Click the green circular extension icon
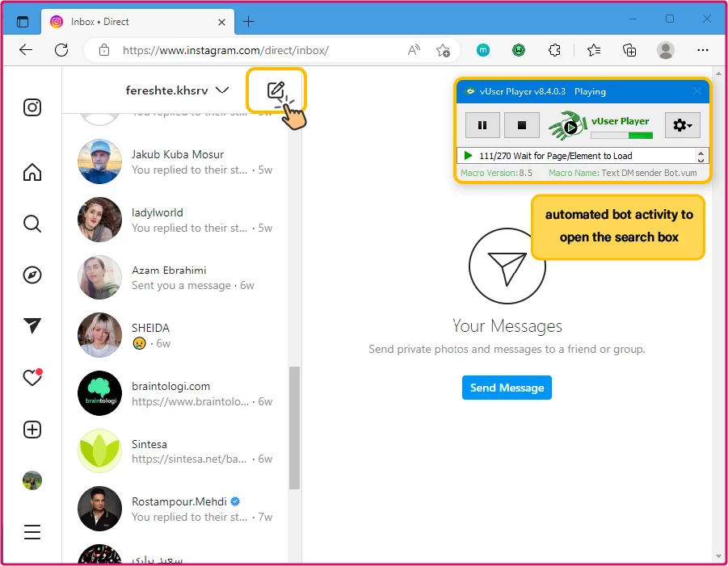 point(519,49)
